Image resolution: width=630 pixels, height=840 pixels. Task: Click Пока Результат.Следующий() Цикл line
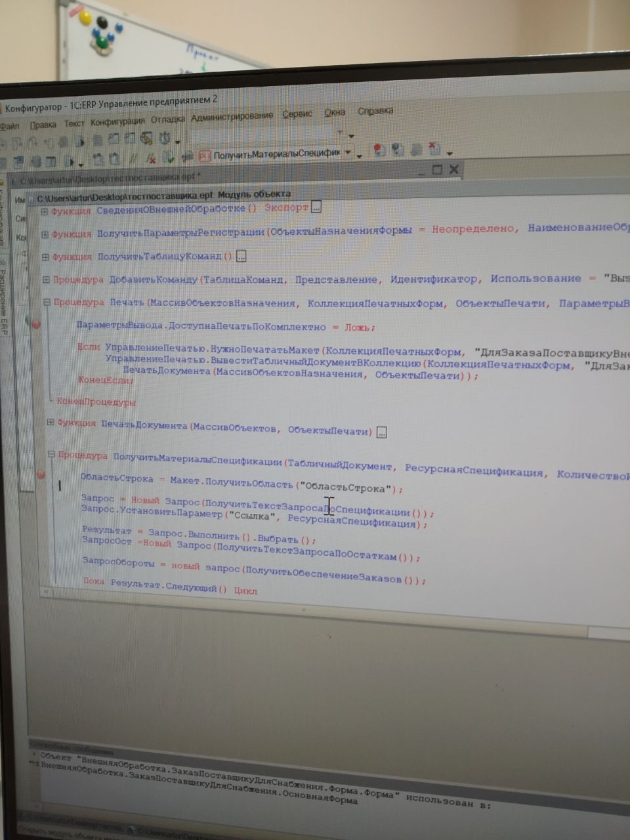[170, 585]
